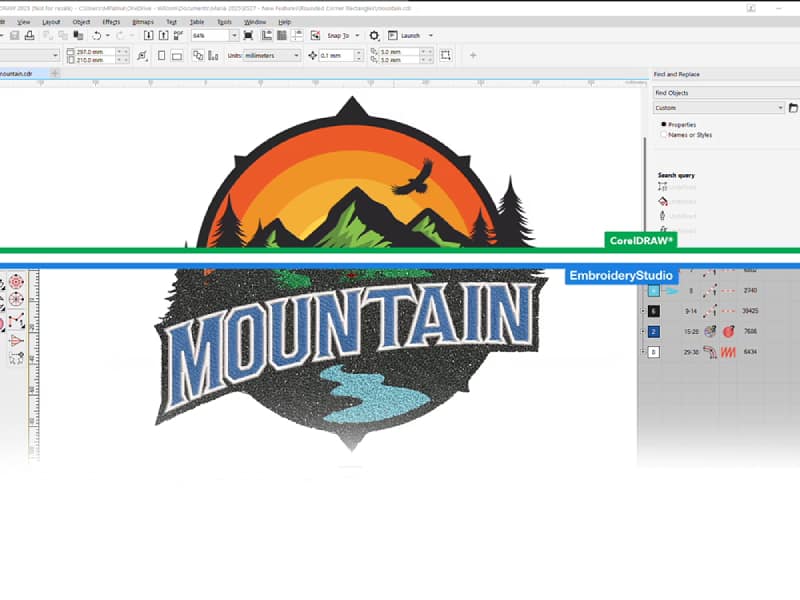Image resolution: width=800 pixels, height=600 pixels.
Task: Select landscape page orientation icon
Action: (x=176, y=56)
